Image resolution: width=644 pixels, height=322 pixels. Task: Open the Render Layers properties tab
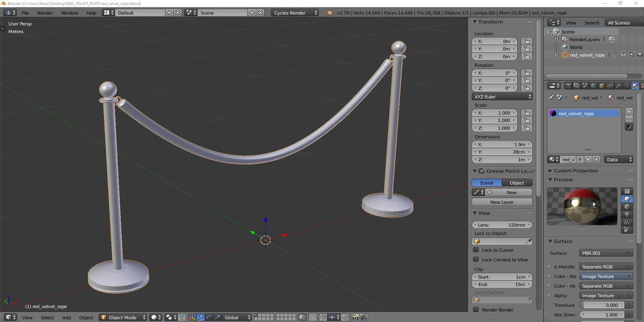(576, 86)
